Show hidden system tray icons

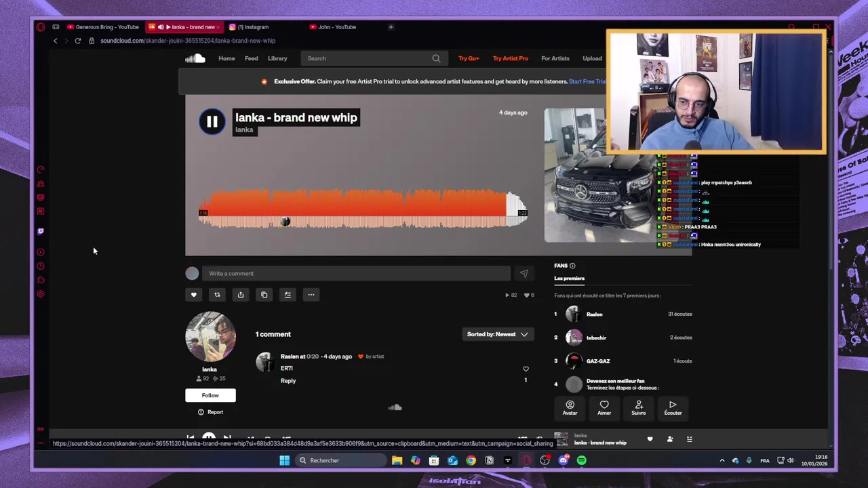[722, 461]
